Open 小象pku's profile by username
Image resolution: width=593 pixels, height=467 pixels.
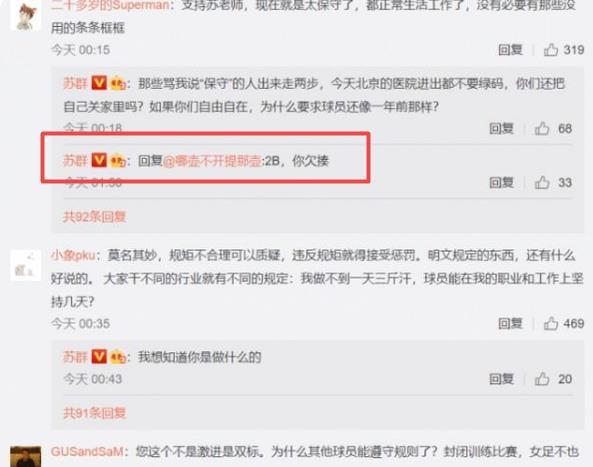click(x=73, y=255)
